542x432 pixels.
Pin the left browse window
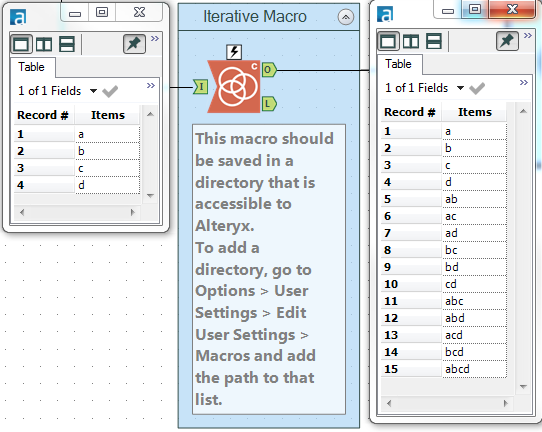pos(134,44)
